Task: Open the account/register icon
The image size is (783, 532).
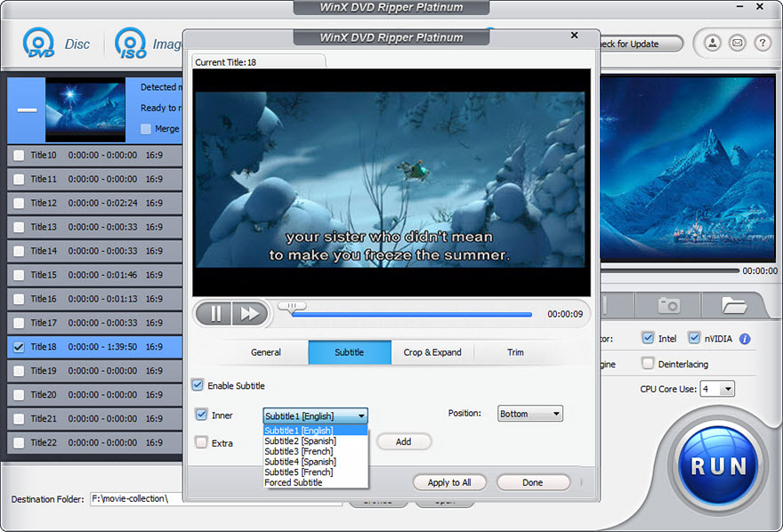Action: click(712, 43)
